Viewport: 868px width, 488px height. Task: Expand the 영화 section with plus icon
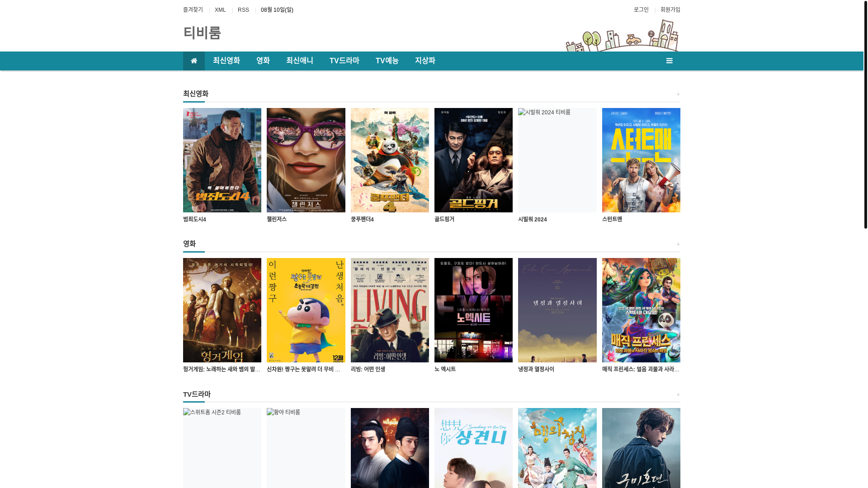[678, 244]
